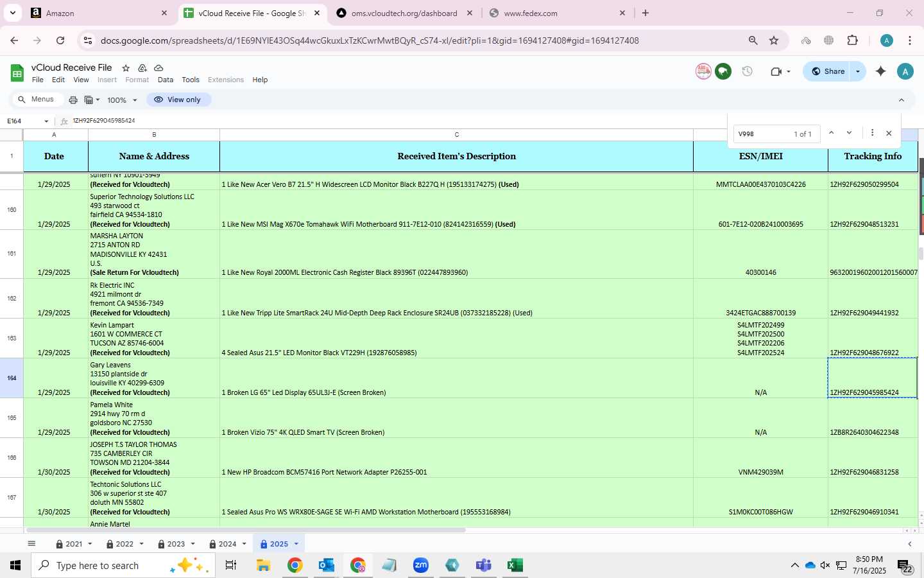Click browser zoom magnifier icon
Screen dimensions: 924x578
[x=753, y=40]
